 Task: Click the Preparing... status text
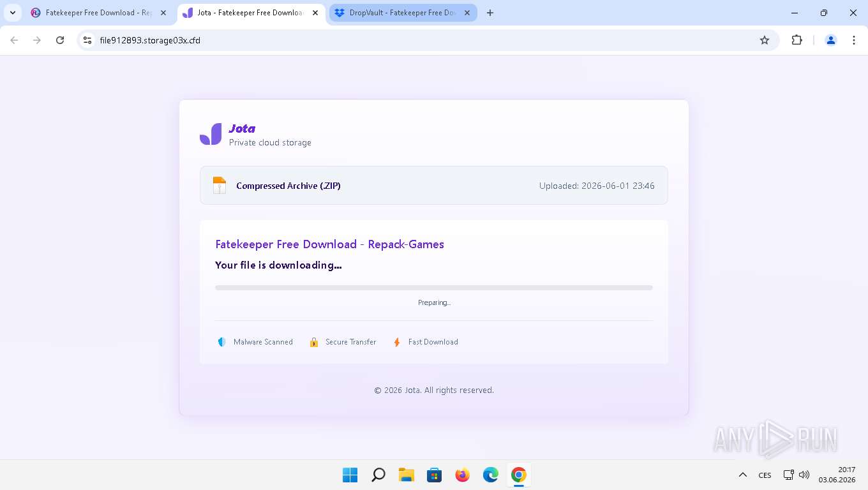coord(434,302)
